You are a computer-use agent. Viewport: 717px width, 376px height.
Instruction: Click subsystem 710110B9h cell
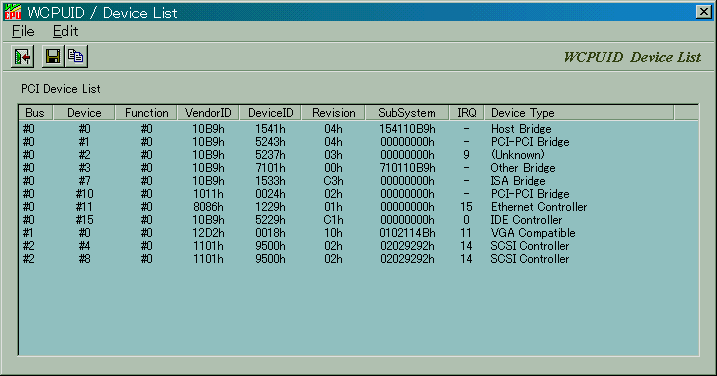coord(407,168)
